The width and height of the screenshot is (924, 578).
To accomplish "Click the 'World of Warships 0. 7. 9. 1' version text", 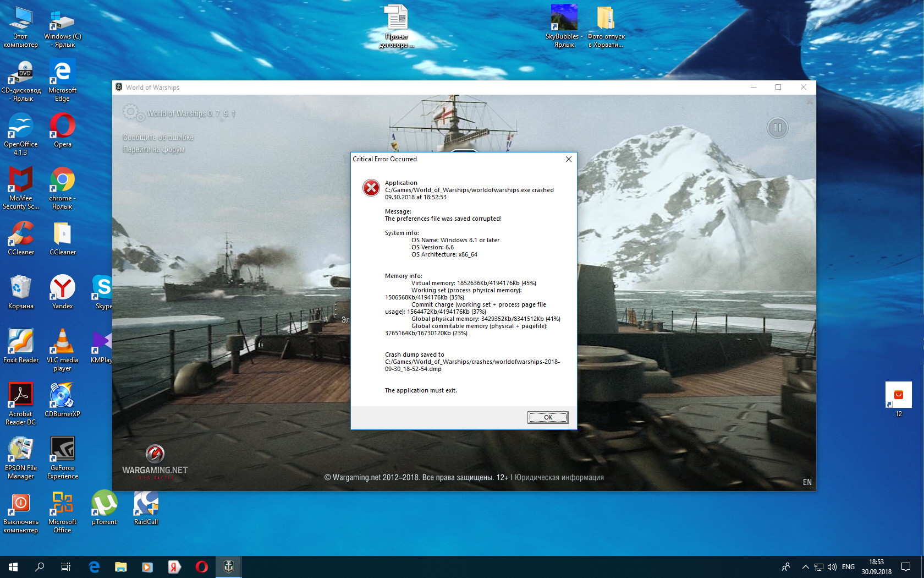I will 191,113.
